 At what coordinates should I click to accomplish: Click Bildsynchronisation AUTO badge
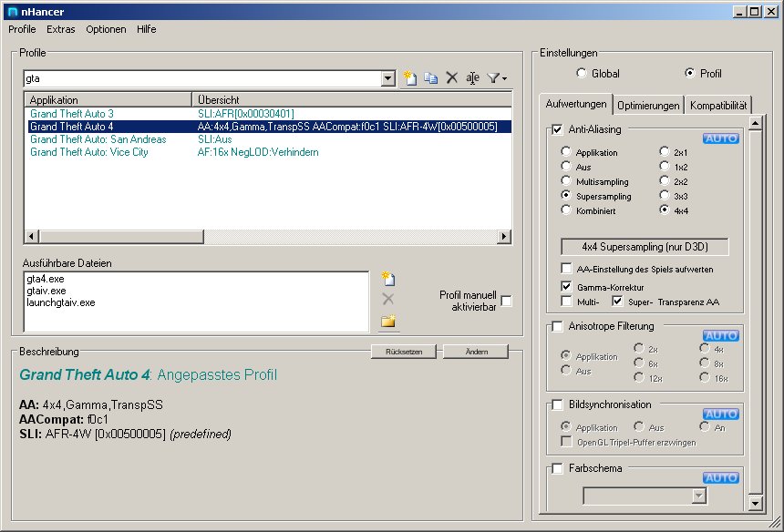[720, 414]
